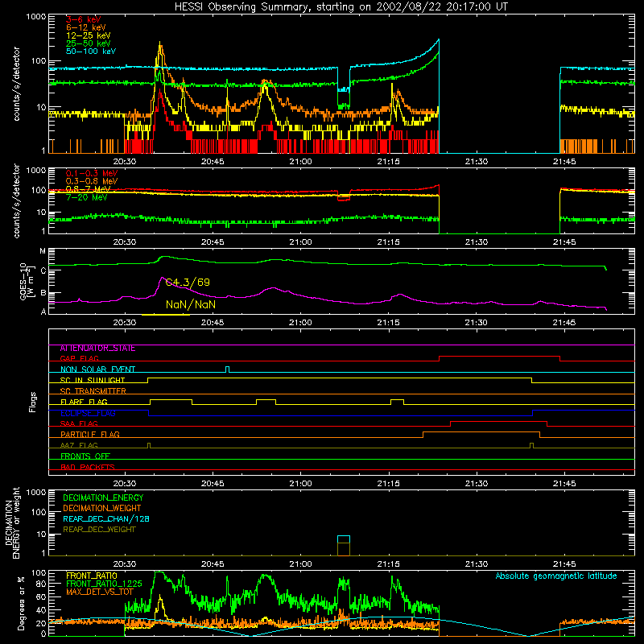Click the 0.3-0.8 MeV legend entry
The width and height of the screenshot is (644, 644).
pos(92,181)
